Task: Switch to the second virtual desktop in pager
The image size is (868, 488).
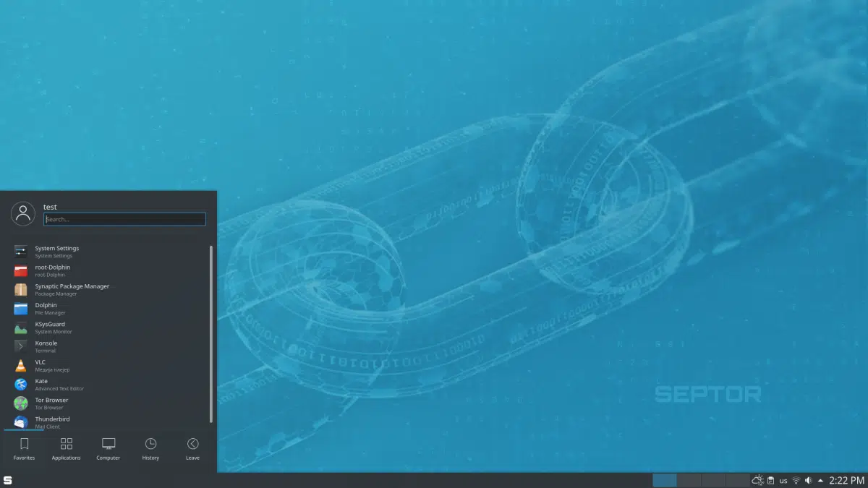Action: pos(689,480)
